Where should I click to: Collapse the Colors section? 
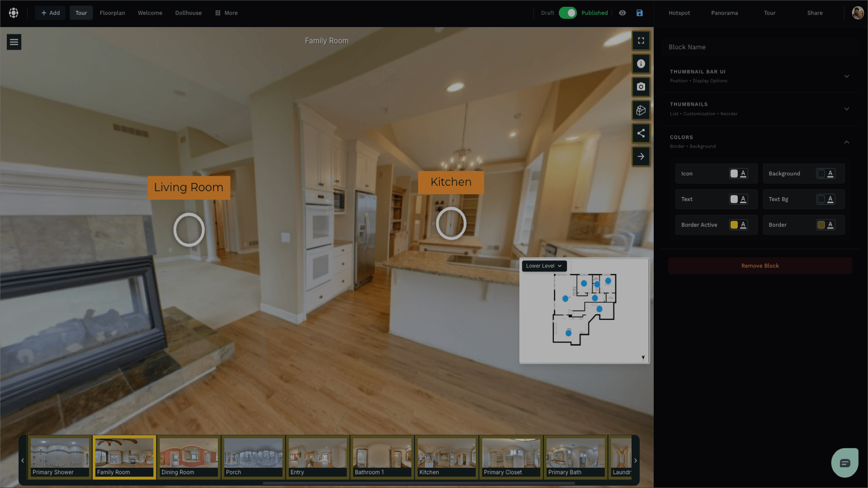(x=760, y=141)
